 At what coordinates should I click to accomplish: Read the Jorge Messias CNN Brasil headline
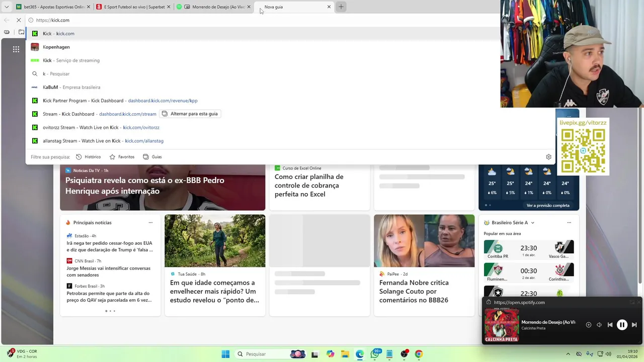[109, 271]
